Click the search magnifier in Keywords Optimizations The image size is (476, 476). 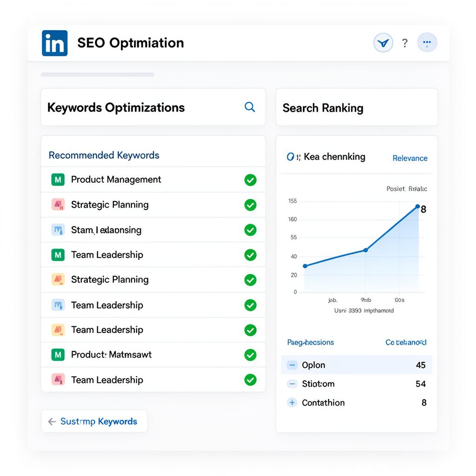pos(250,107)
